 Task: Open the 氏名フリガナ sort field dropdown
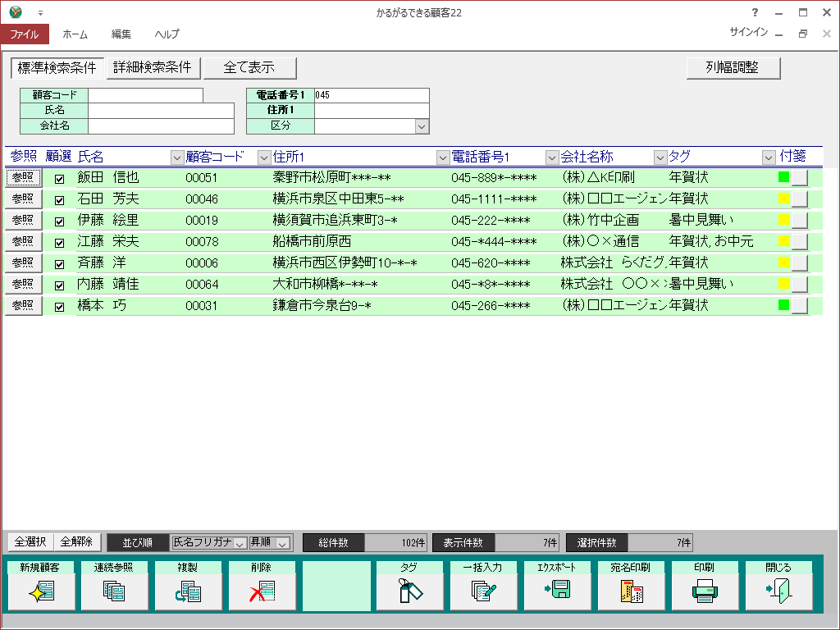[x=240, y=543]
